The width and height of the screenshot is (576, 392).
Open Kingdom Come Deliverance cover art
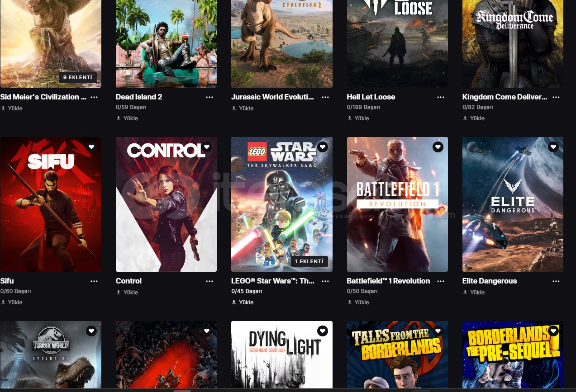pos(513,43)
